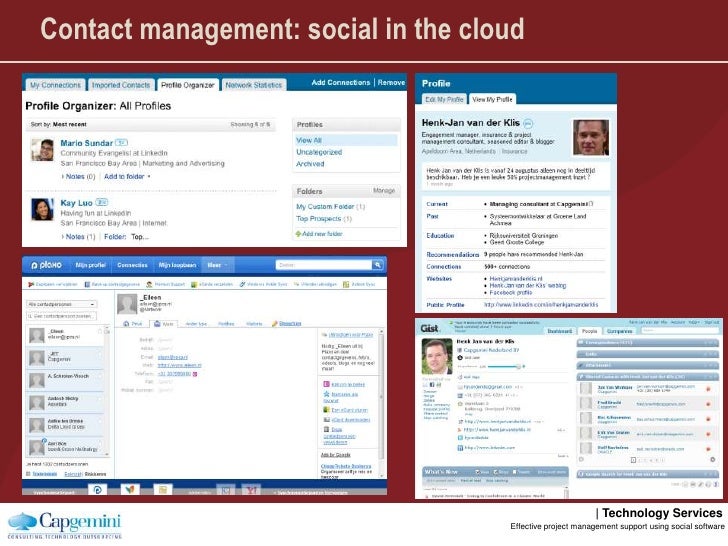The height and width of the screenshot is (546, 728).
Task: Open the Alle contactpersonen dropdown in Plaxo
Action: click(x=61, y=304)
